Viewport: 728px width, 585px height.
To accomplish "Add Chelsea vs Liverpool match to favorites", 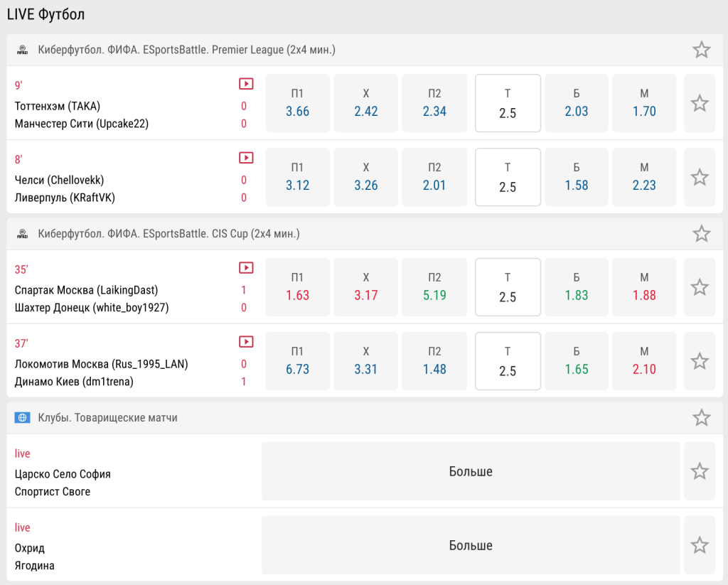I will [x=700, y=177].
